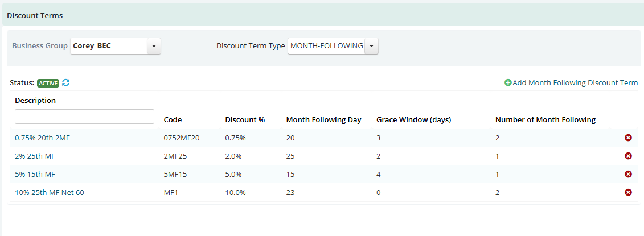Click the Month Following Day column header
This screenshot has width=644, height=236.
coord(323,120)
